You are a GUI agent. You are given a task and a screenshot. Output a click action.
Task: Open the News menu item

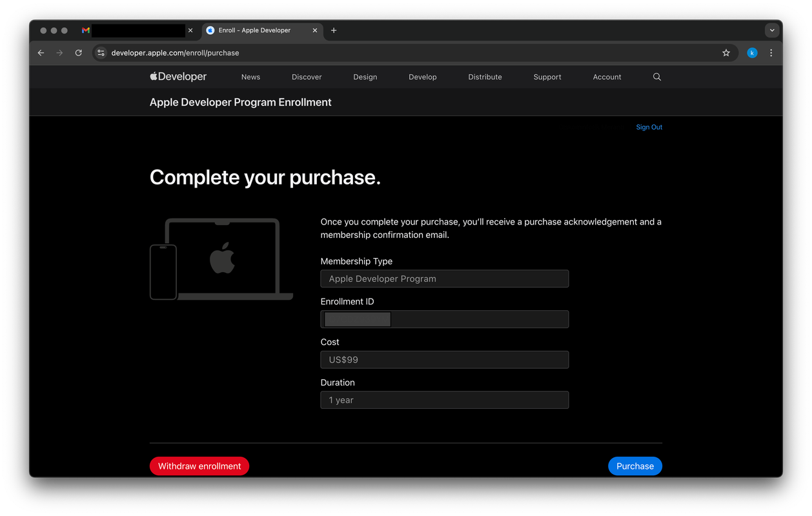(250, 77)
